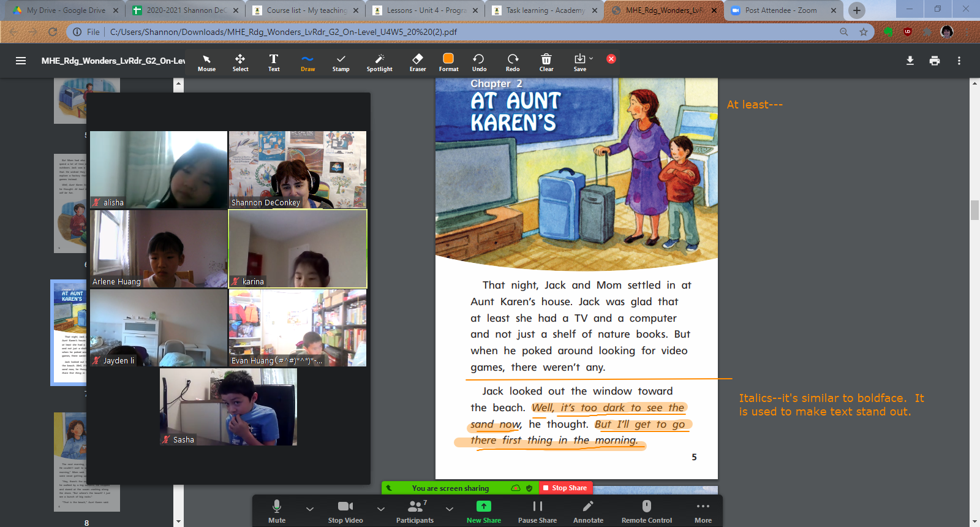
Task: Open the Participants panel
Action: (415, 511)
